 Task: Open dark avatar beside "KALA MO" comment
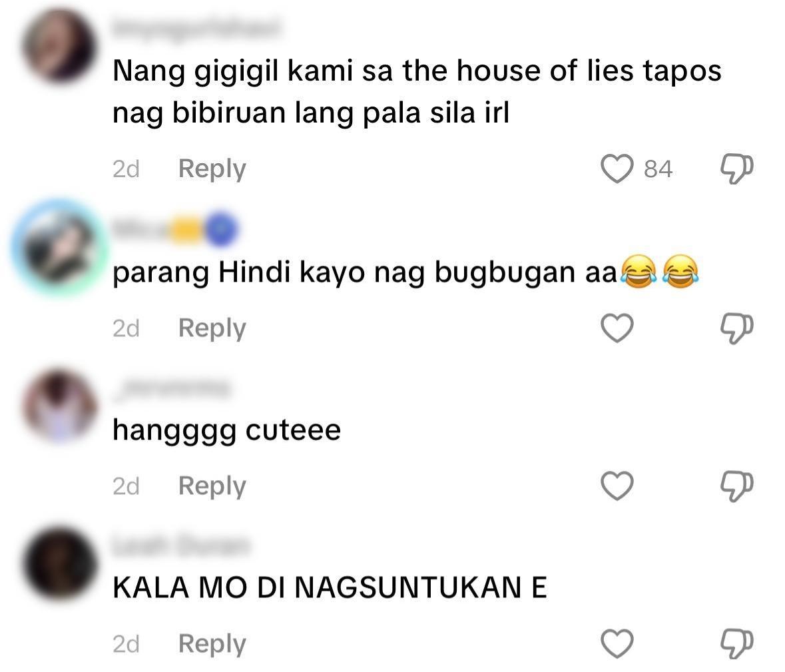[x=59, y=564]
